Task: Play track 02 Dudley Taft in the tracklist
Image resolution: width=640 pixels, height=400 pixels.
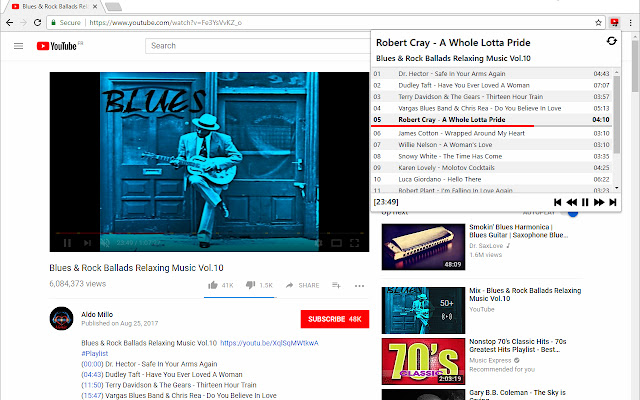Action: click(491, 85)
